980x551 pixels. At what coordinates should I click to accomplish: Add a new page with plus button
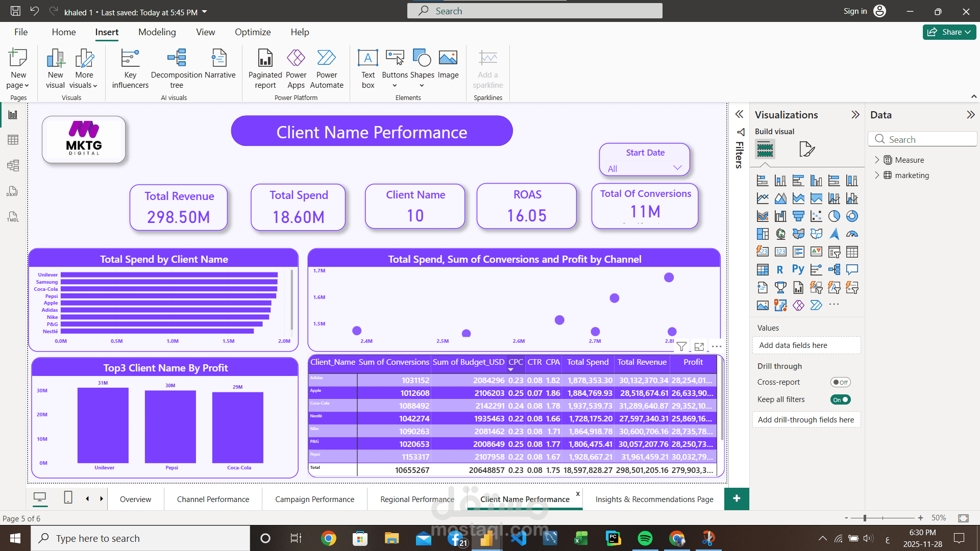point(736,498)
